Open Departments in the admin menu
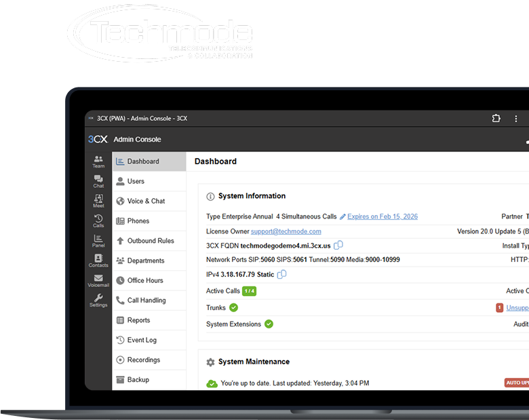Image resolution: width=529 pixels, height=420 pixels. [x=149, y=261]
